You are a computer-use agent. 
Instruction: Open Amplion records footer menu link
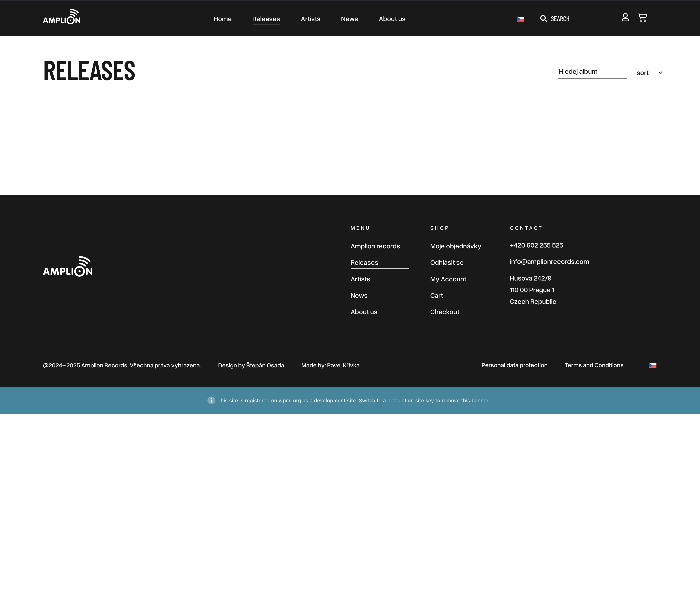pos(375,246)
